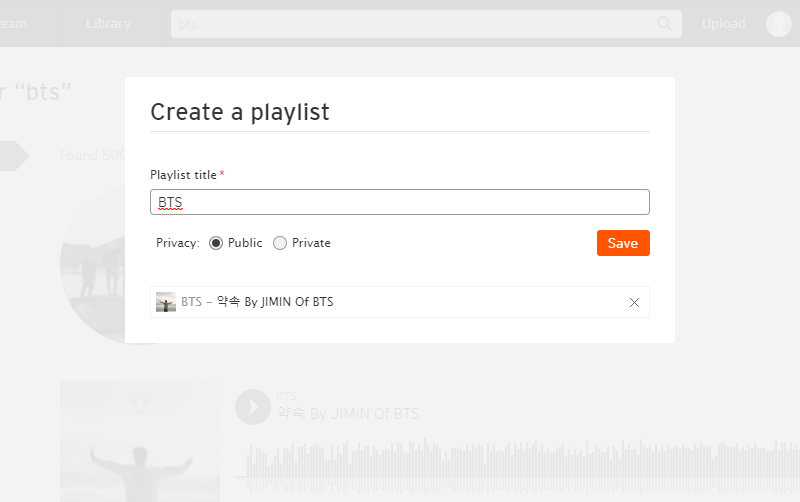Open the 약속 By JIMIN Of BTS title link
800x502 pixels.
[348, 414]
